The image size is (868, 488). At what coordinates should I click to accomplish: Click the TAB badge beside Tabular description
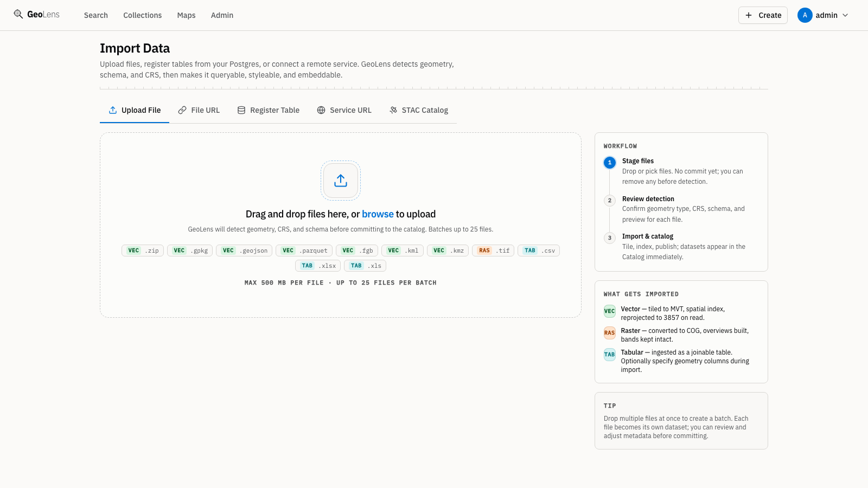tap(610, 355)
